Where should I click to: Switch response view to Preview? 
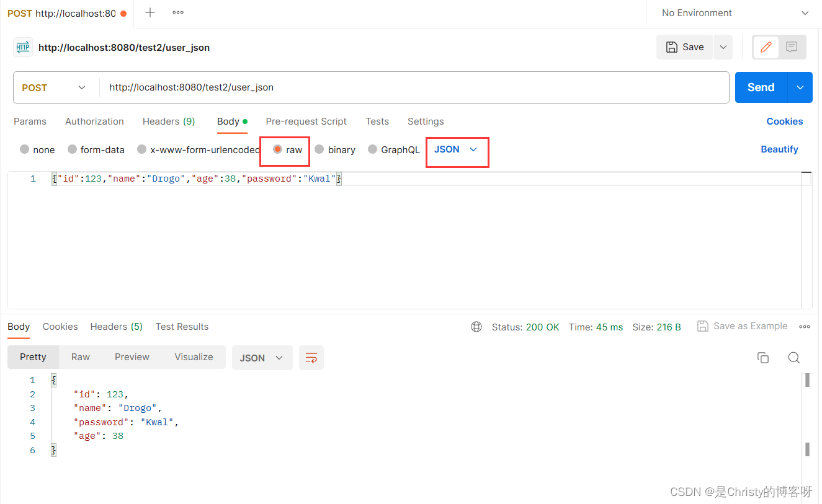(132, 357)
